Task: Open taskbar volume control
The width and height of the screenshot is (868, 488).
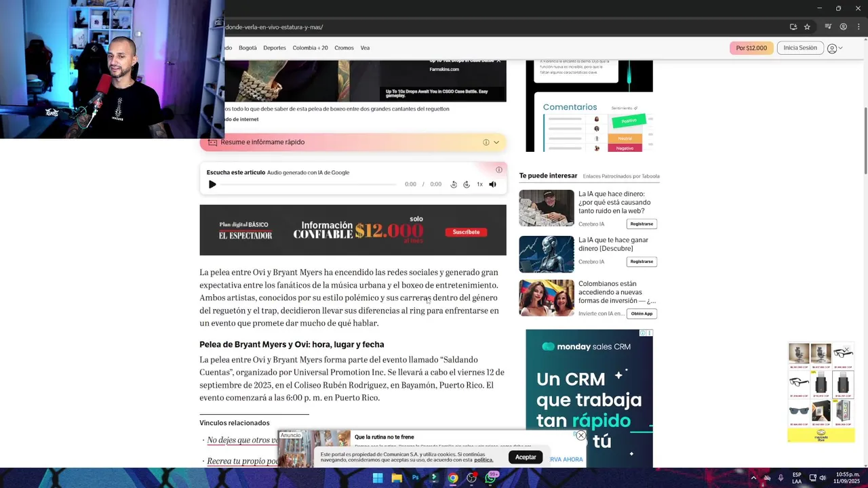Action: (823, 478)
